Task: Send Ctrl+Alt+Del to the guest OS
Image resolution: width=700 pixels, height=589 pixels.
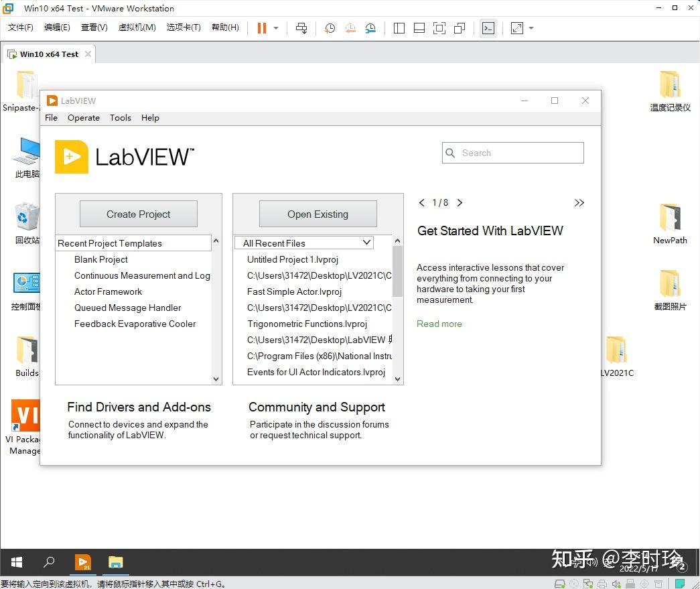Action: (301, 28)
